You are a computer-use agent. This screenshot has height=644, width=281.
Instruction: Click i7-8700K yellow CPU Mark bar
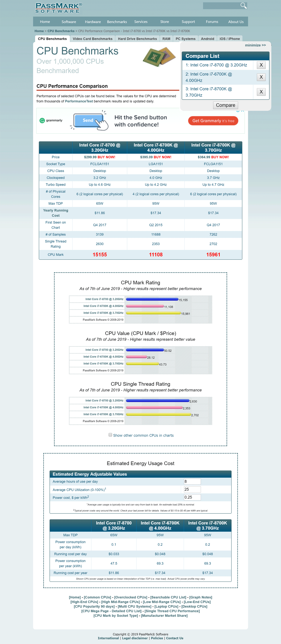point(153,313)
